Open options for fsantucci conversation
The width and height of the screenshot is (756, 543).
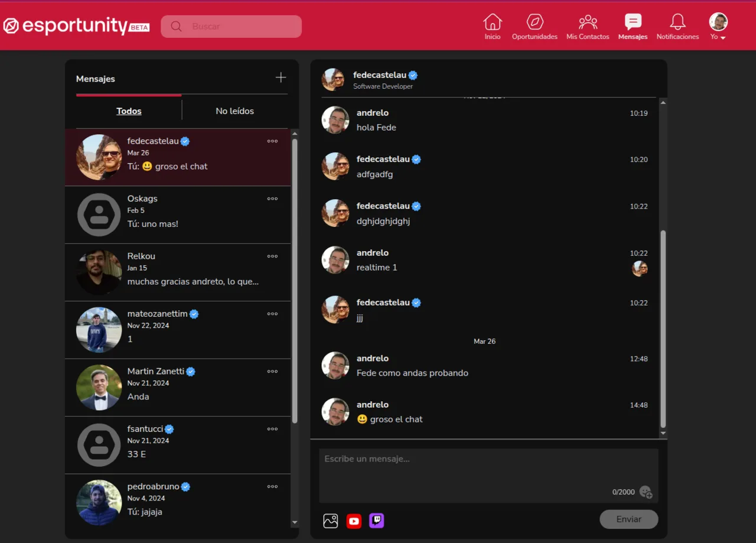click(272, 429)
